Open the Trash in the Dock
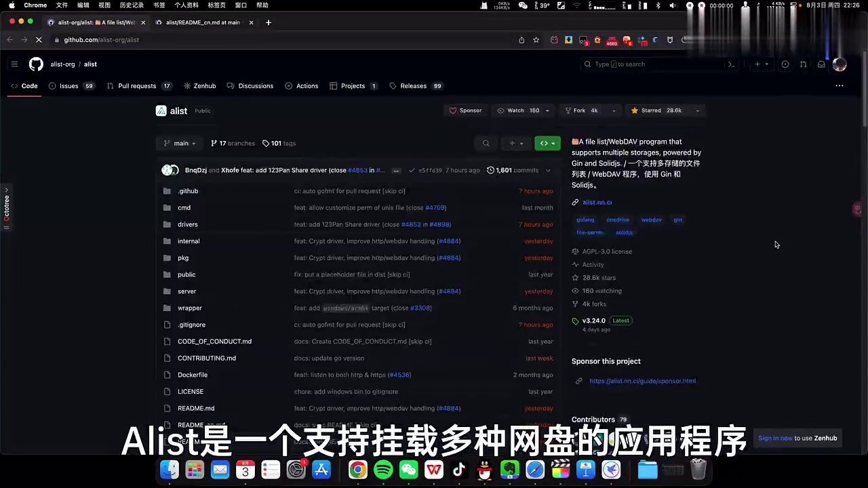This screenshot has width=868, height=488. [x=698, y=469]
